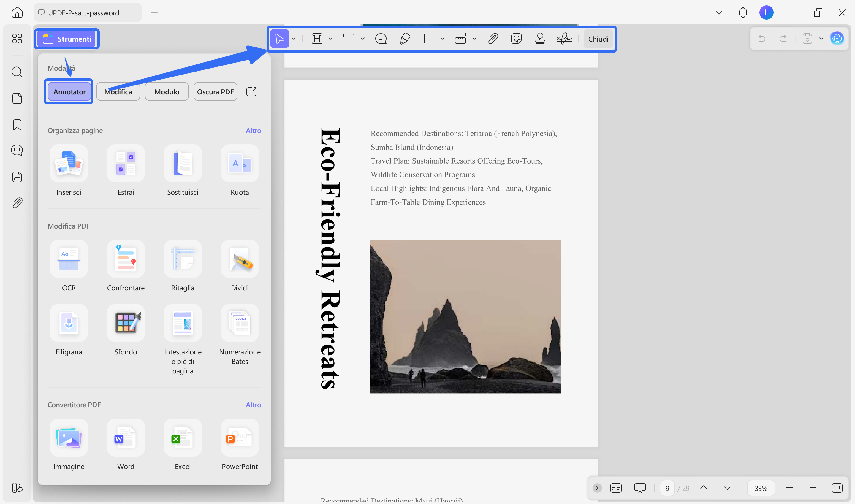Select the UPDF-2-sa...-password document tab
The width and height of the screenshot is (855, 504).
pos(88,13)
